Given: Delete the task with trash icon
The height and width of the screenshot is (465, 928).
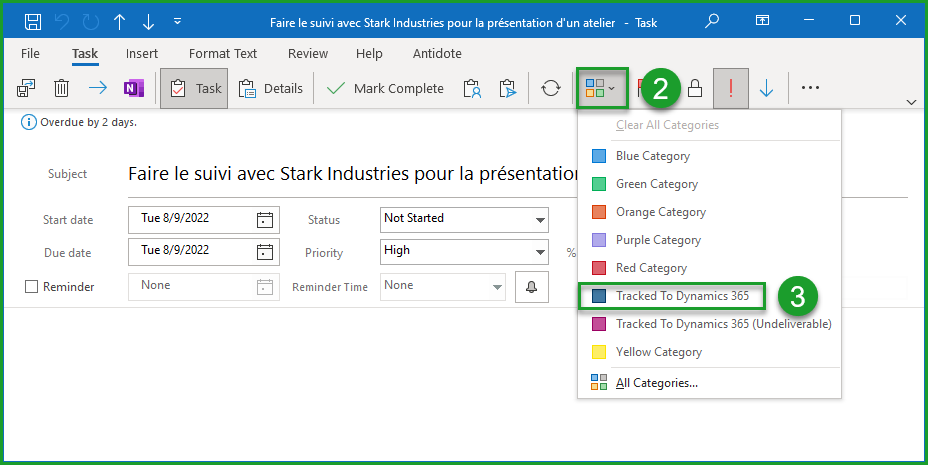Looking at the screenshot, I should [61, 88].
